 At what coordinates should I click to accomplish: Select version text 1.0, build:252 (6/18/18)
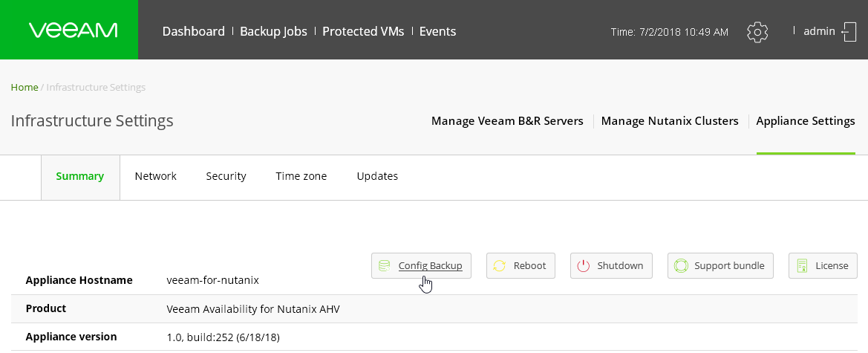[223, 337]
